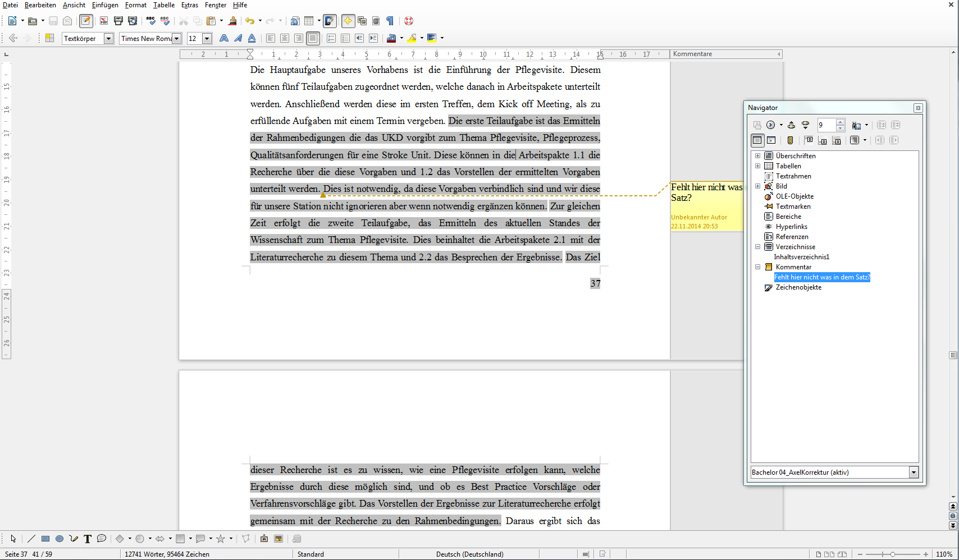Click the Fontwork Gallery icon
This screenshot has width=959, height=560.
tap(264, 539)
